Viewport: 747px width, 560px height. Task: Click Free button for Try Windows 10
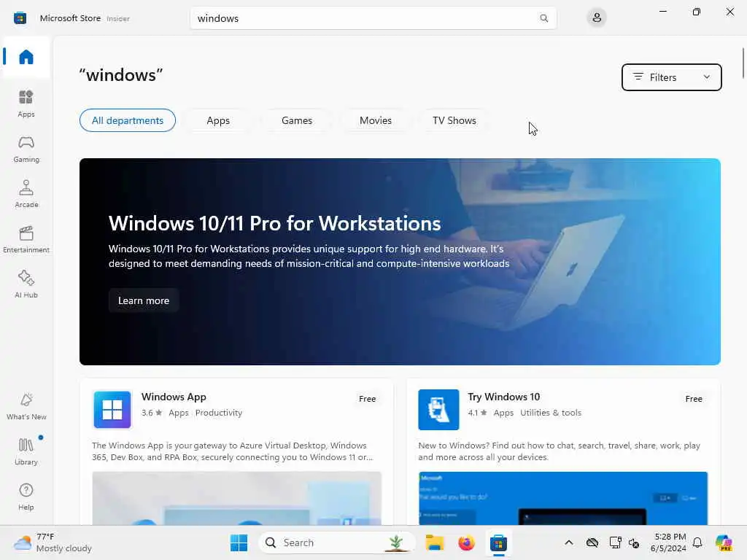(x=694, y=399)
